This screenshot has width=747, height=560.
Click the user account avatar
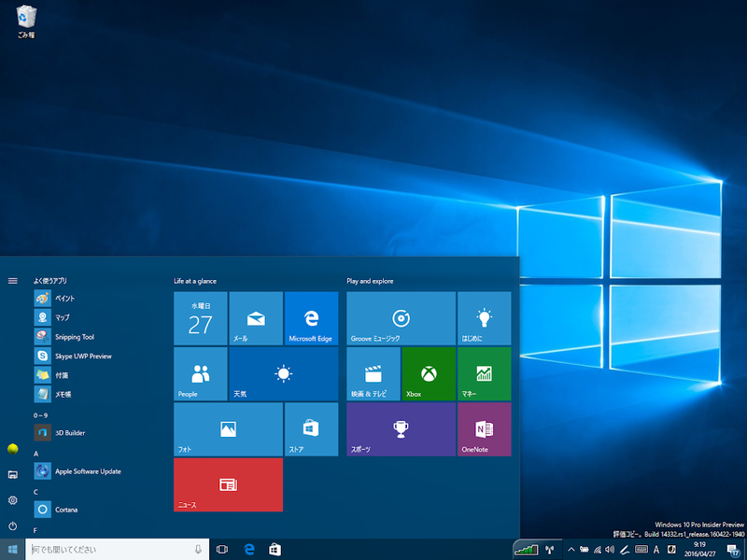(x=13, y=448)
